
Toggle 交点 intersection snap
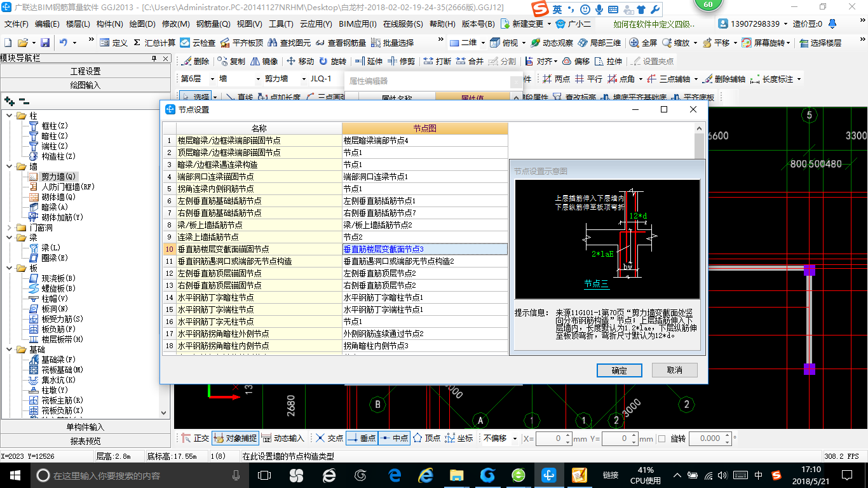(329, 438)
